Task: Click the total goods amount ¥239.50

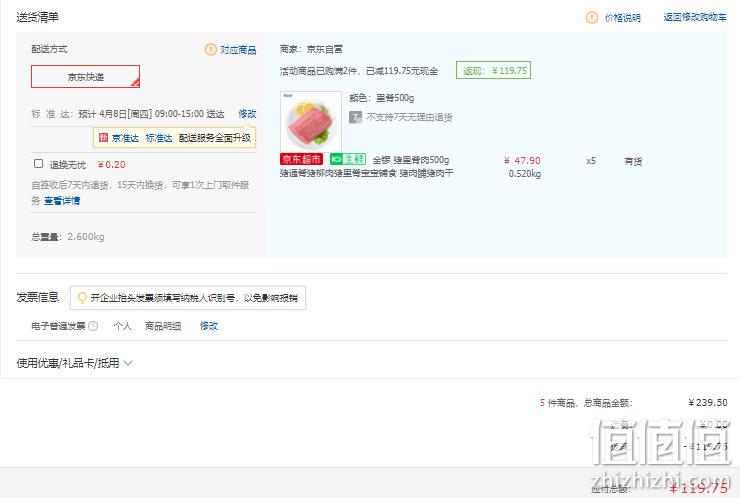Action: click(708, 403)
